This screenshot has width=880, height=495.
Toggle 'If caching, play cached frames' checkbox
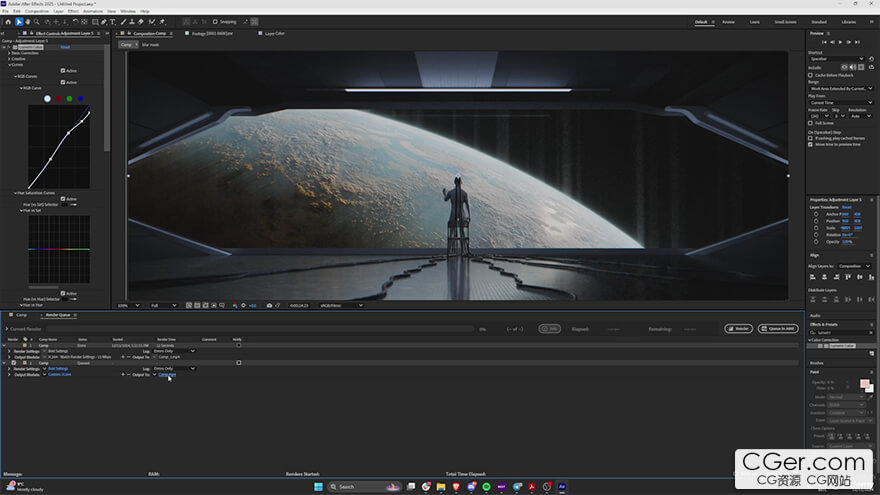(810, 138)
